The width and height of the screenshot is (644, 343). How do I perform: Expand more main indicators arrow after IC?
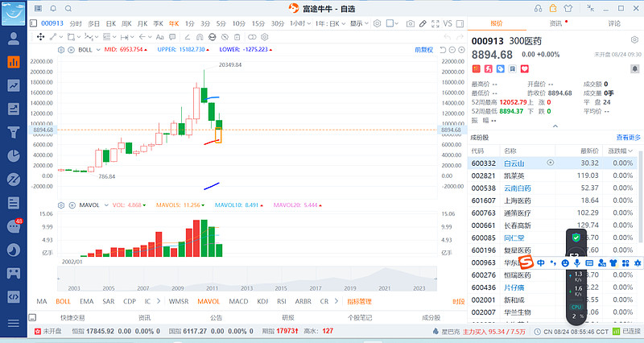tap(159, 301)
